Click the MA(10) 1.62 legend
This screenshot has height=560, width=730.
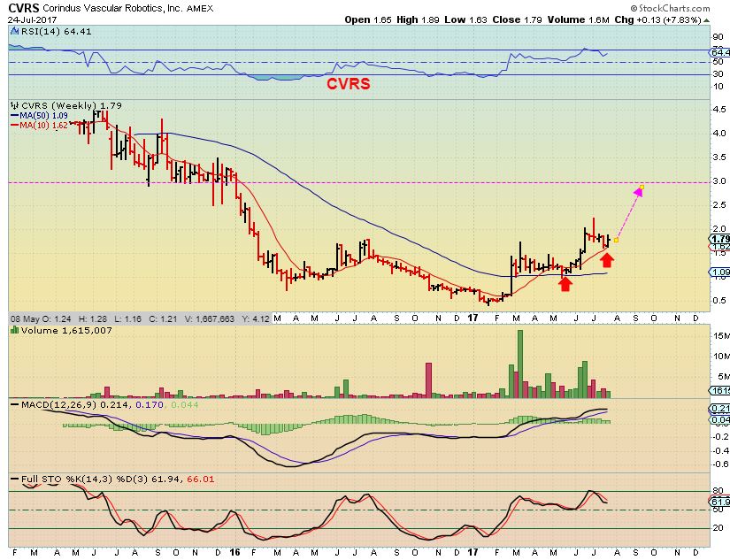pyautogui.click(x=43, y=125)
